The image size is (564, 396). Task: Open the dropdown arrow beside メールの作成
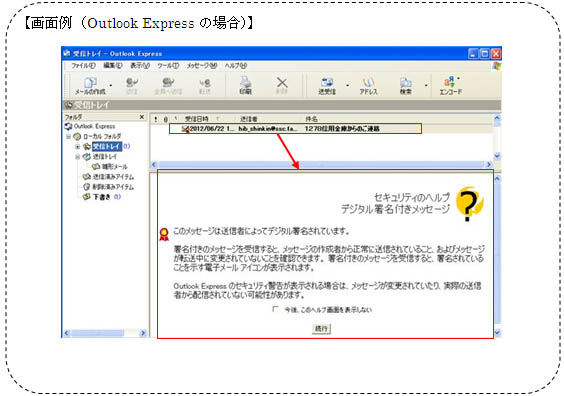click(x=111, y=86)
